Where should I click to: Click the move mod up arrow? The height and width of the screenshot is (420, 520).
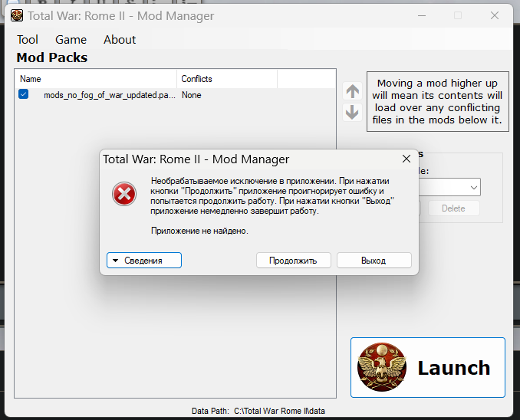[x=352, y=91]
